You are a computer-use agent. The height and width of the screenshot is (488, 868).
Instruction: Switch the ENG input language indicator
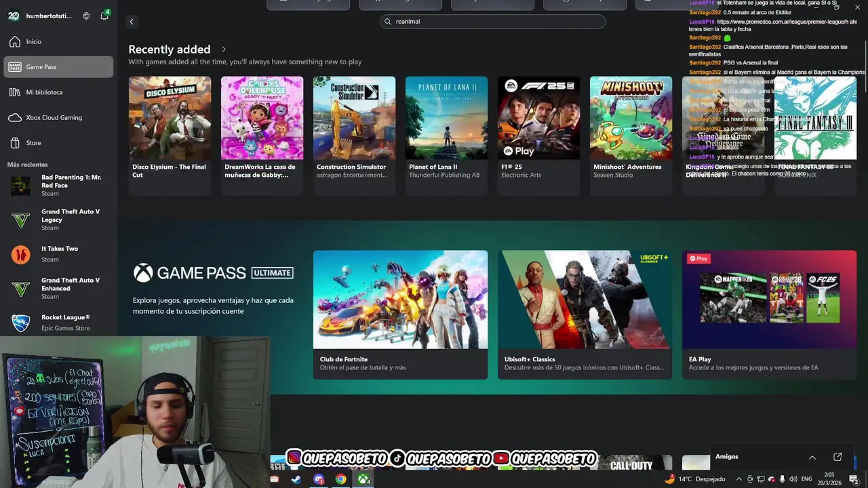pyautogui.click(x=807, y=479)
